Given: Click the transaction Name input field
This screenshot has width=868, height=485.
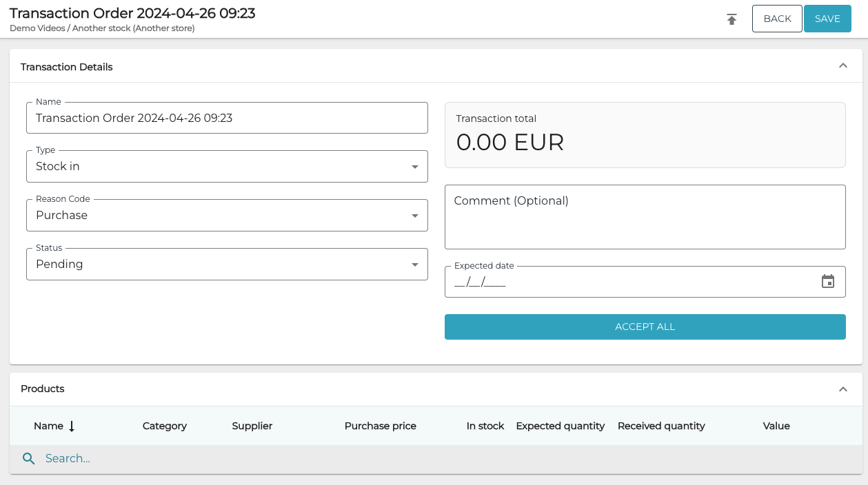Looking at the screenshot, I should point(227,117).
